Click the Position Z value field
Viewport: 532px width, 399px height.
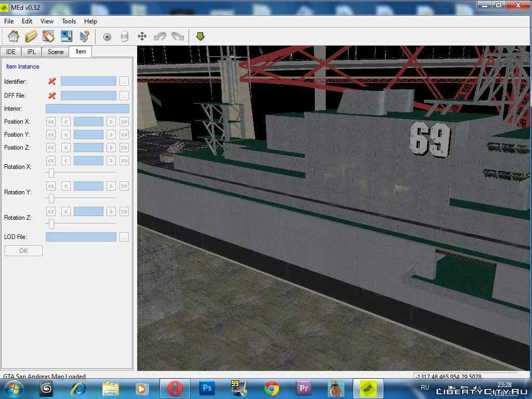88,148
